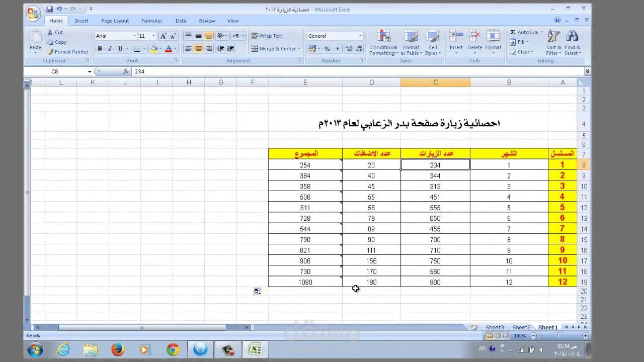Toggle Italic formatting
This screenshot has width=644, height=362.
(110, 49)
